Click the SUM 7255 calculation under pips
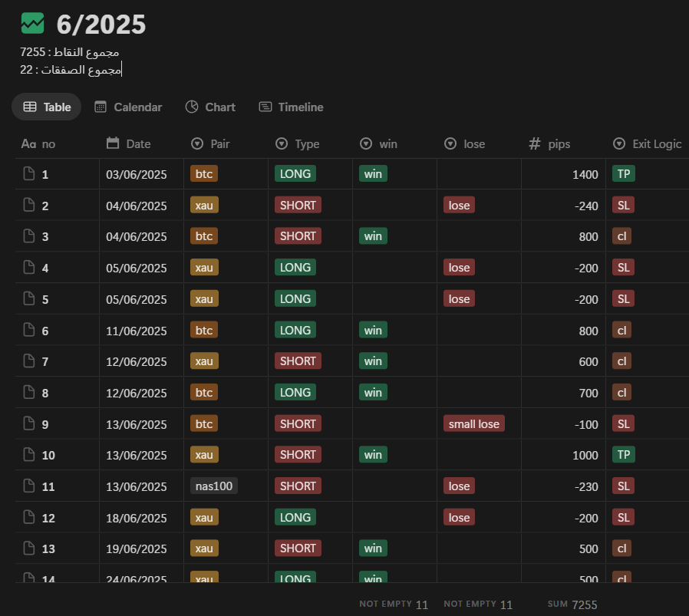689x616 pixels. 572,604
